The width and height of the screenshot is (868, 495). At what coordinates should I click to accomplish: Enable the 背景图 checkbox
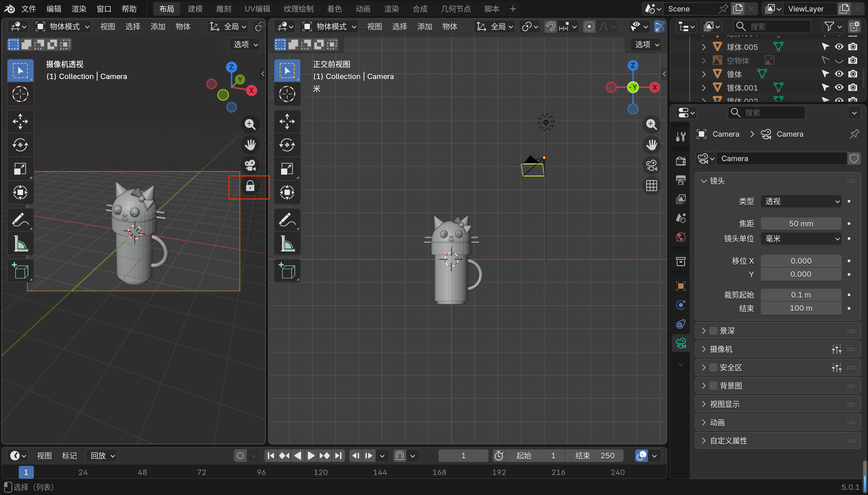713,386
